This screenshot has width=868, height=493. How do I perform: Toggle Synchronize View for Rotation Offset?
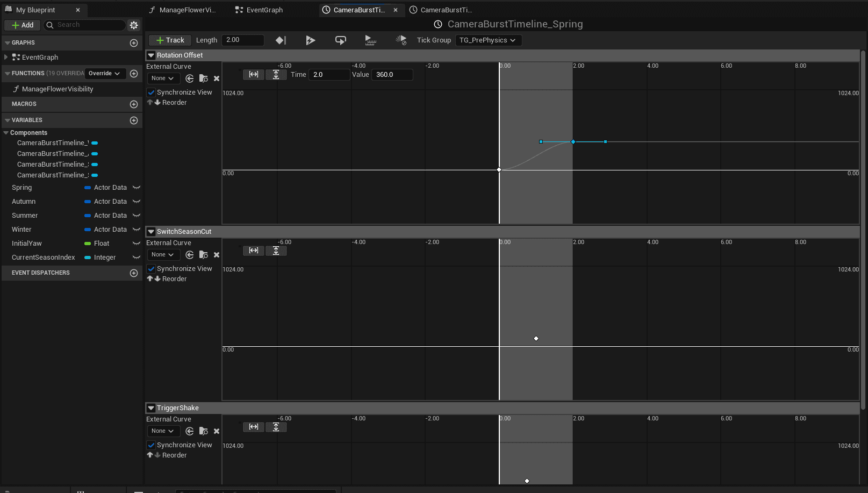click(151, 92)
